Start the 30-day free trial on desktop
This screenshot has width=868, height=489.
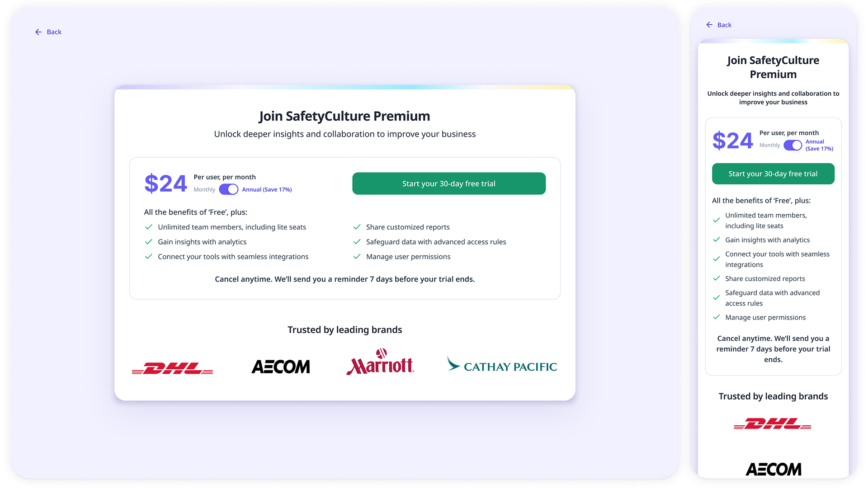click(449, 183)
